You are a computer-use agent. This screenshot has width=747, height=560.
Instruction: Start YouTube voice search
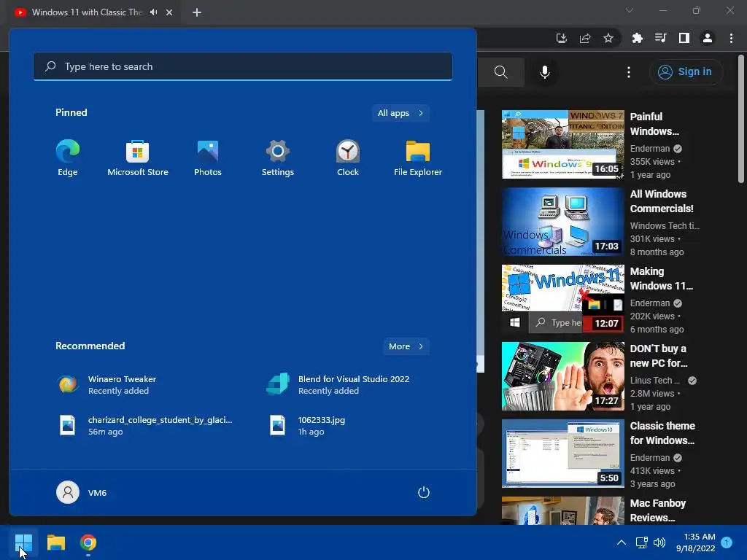point(545,72)
